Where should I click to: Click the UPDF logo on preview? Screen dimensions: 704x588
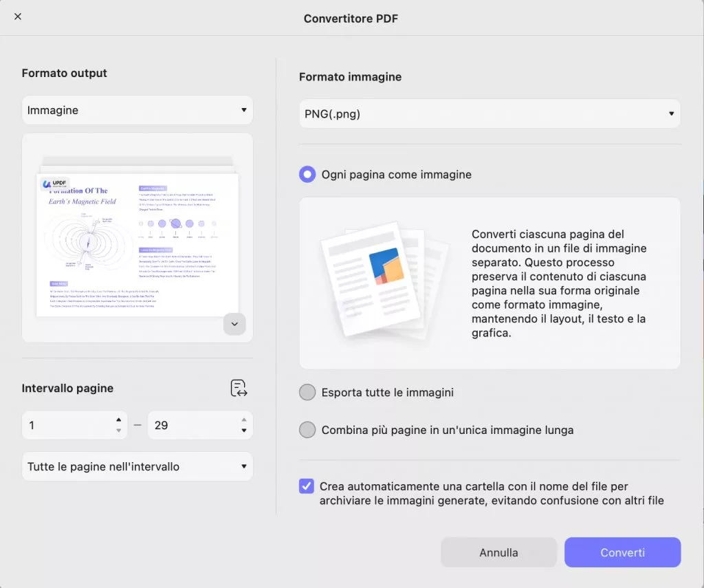coord(55,184)
